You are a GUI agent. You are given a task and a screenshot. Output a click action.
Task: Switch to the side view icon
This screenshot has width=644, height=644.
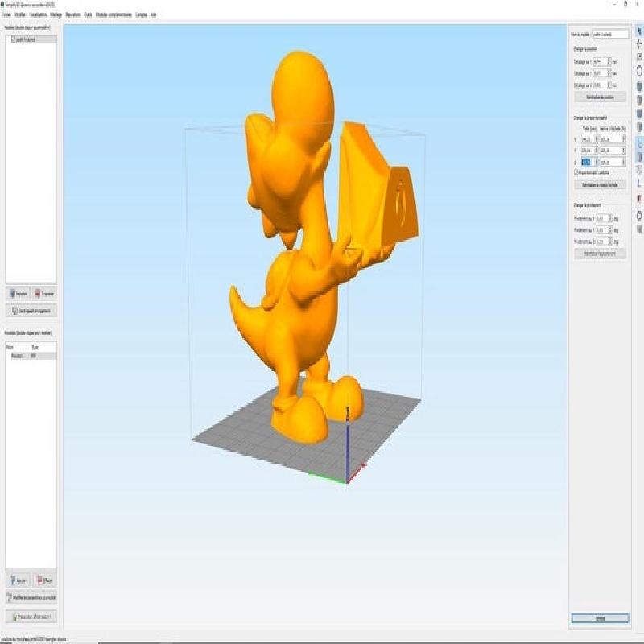(638, 127)
